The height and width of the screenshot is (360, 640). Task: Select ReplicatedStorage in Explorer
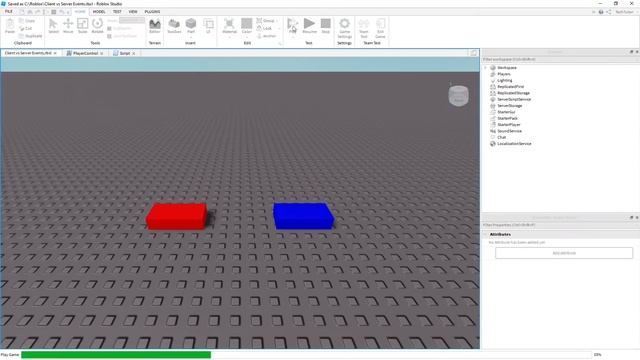point(513,93)
